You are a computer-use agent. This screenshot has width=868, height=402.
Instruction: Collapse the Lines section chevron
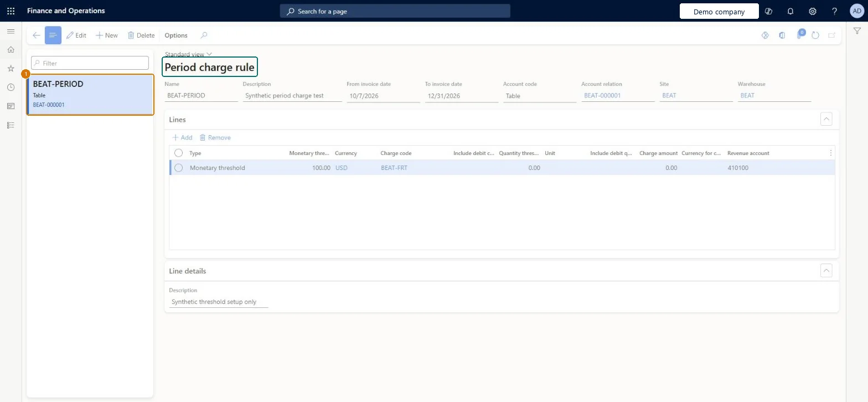[826, 119]
